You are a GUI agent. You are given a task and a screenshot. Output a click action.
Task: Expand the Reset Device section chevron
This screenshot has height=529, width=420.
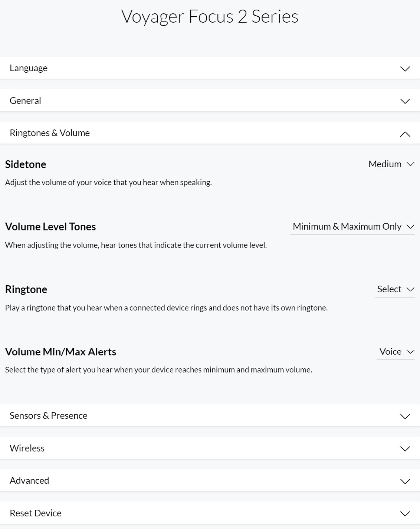coord(405,513)
